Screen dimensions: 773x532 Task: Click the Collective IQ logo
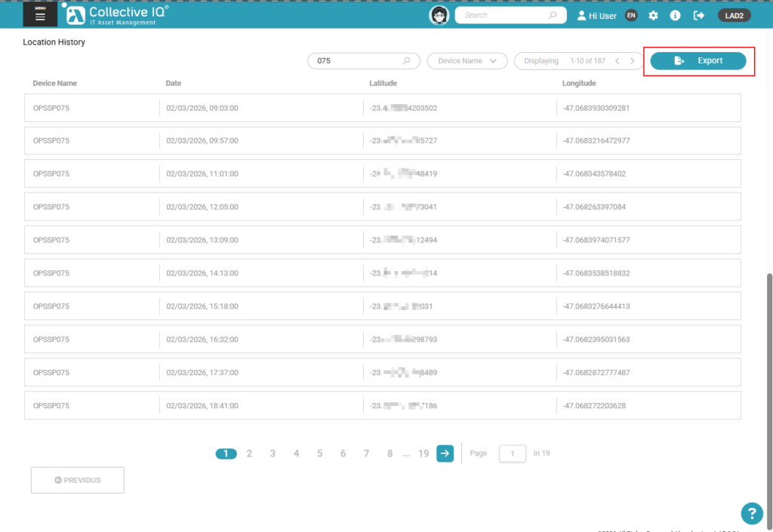click(x=115, y=14)
